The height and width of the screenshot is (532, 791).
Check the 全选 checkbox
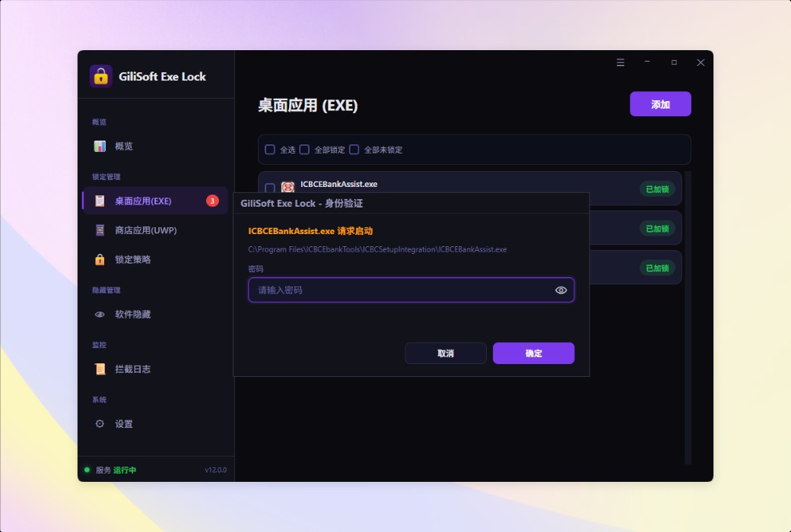click(x=270, y=150)
